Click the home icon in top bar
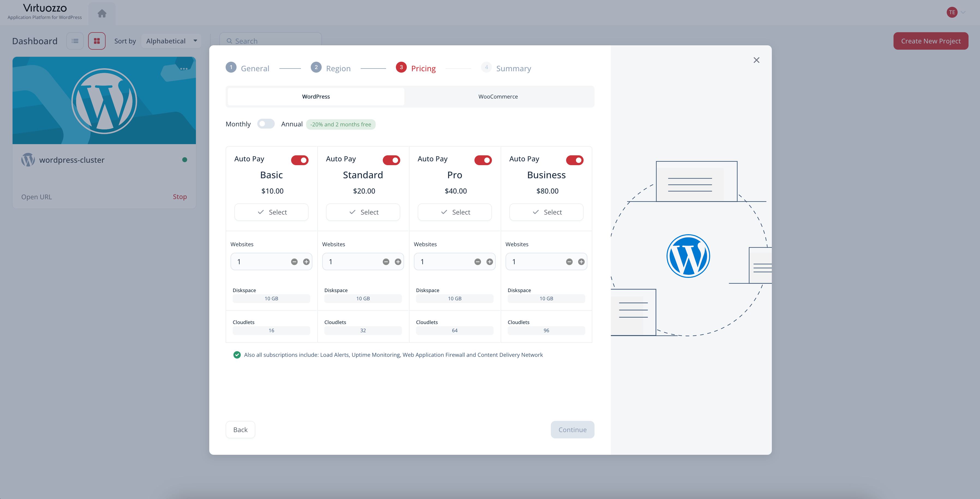Screen dimensions: 980x499 [101, 14]
